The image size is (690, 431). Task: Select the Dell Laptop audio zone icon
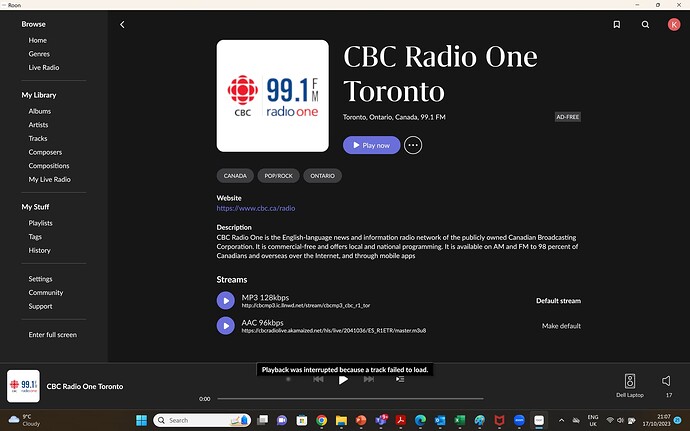point(630,380)
